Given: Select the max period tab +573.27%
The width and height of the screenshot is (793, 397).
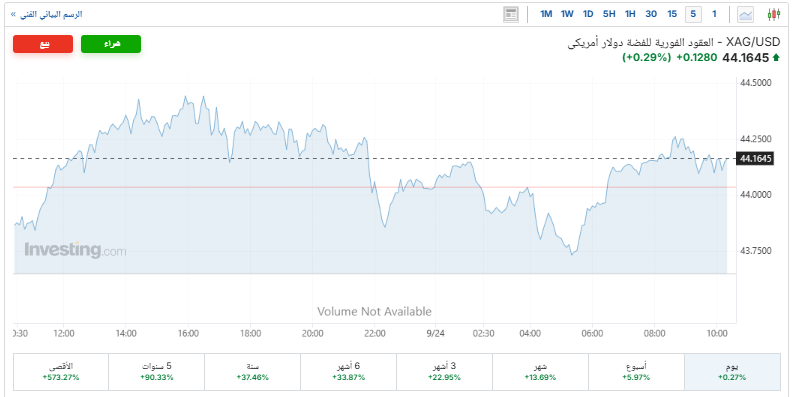Looking at the screenshot, I should click(61, 372).
